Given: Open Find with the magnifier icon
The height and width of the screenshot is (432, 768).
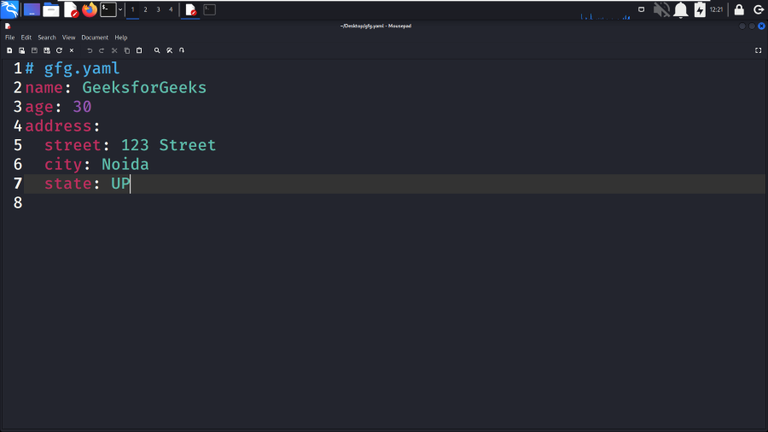Looking at the screenshot, I should pos(157,50).
